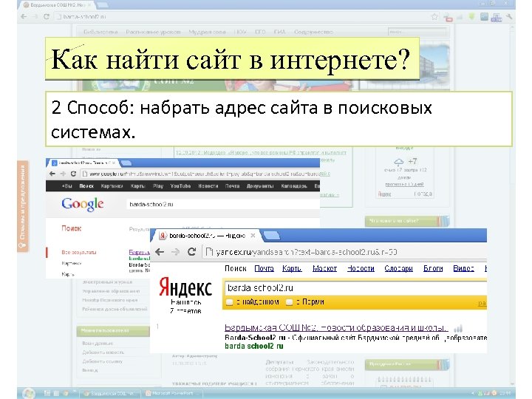Open Картинки in Google top bar
Viewport: 532px width, 399px height.
pyautogui.click(x=112, y=186)
